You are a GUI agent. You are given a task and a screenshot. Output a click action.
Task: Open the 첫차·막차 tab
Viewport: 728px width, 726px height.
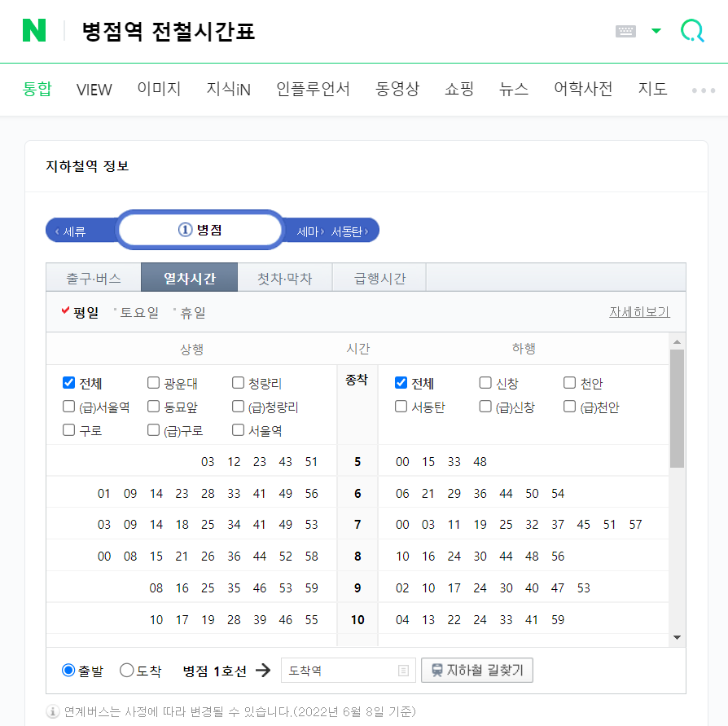point(285,278)
